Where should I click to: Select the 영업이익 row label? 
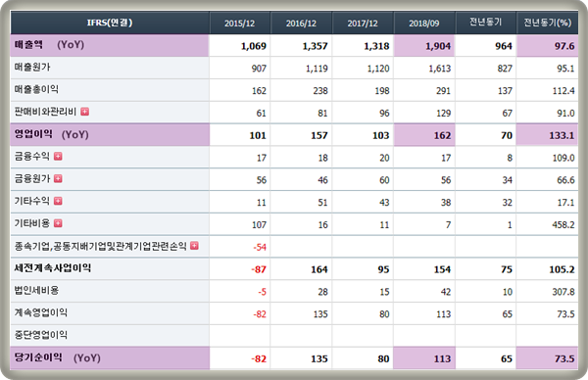(33, 134)
